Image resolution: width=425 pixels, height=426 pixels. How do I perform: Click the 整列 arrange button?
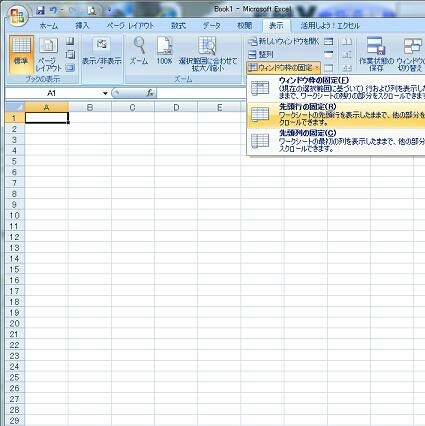point(261,54)
